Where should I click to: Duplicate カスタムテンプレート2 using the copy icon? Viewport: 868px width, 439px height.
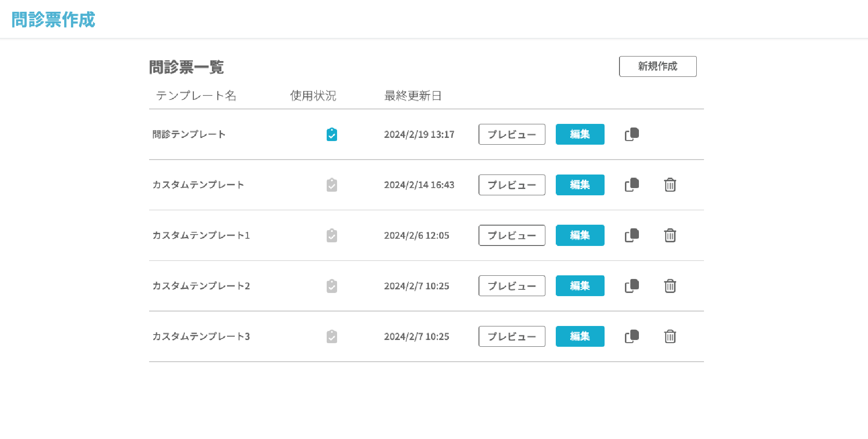pos(632,286)
